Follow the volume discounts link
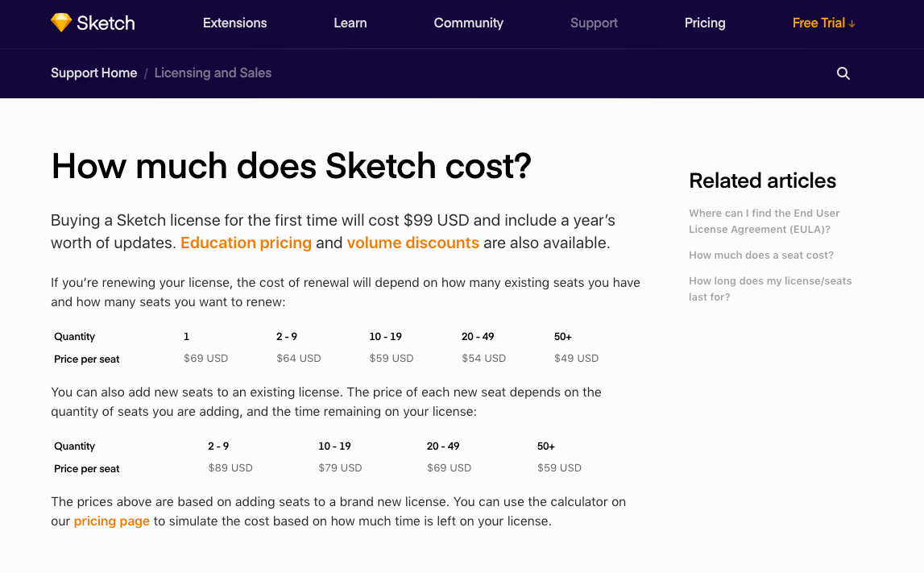This screenshot has height=573, width=924. 412,243
